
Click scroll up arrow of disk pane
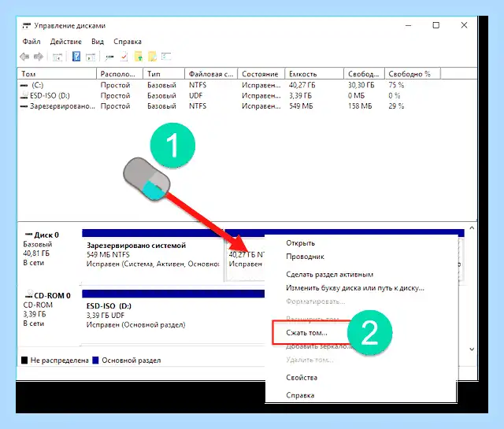[x=472, y=227]
